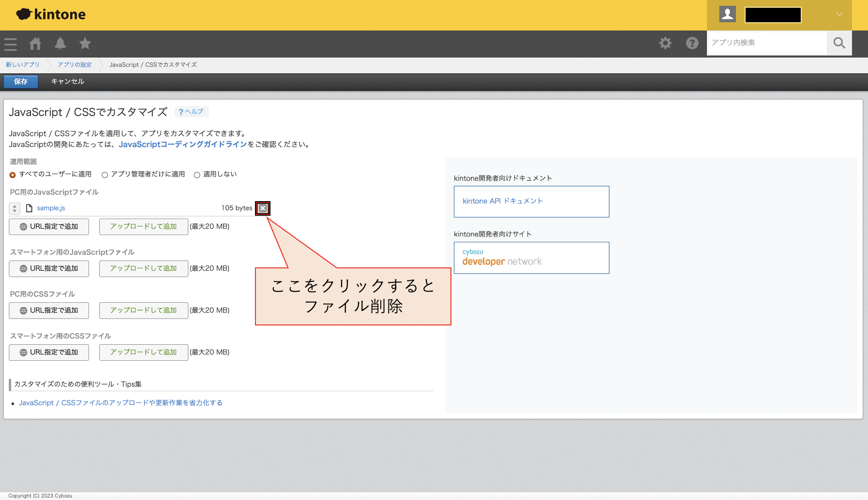Open the notifications bell icon
This screenshot has width=868, height=500.
(60, 44)
